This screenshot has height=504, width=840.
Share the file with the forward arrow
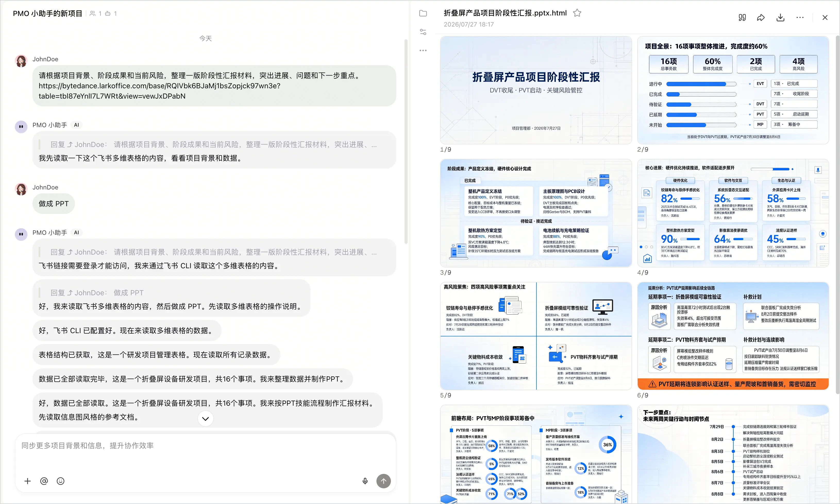click(761, 17)
